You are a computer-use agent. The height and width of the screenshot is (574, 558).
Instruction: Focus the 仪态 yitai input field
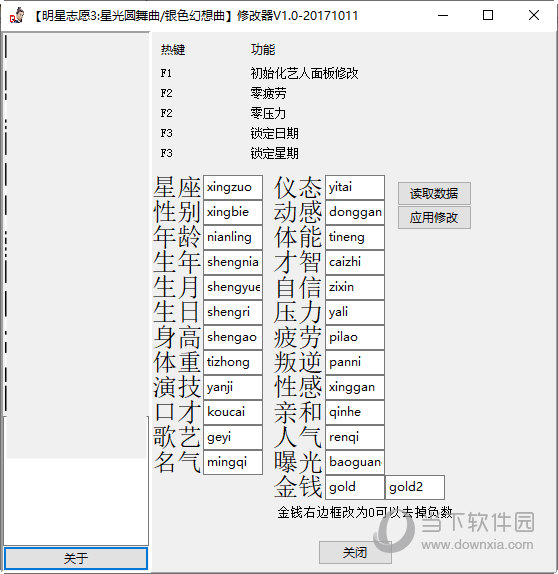click(355, 187)
